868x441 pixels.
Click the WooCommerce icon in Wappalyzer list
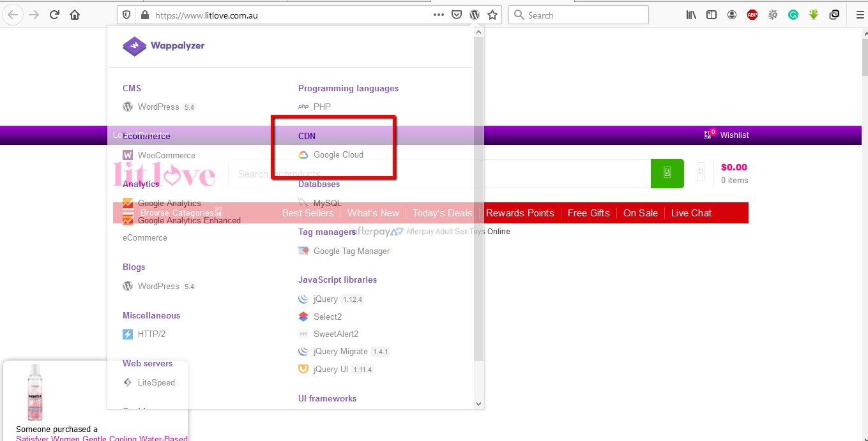pyautogui.click(x=128, y=155)
